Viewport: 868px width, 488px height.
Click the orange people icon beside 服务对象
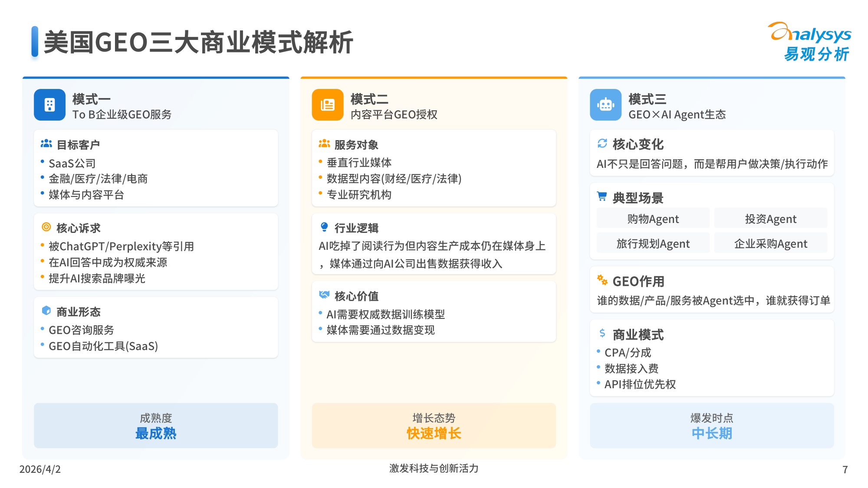(324, 144)
